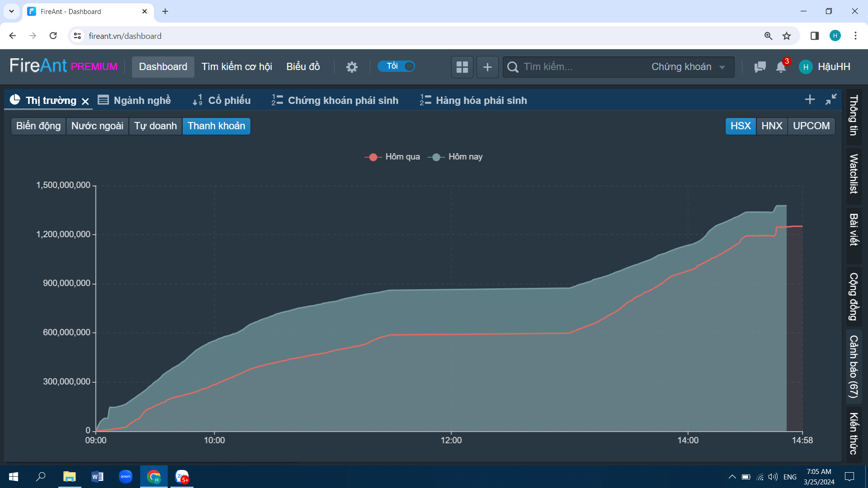
Task: Open Chứng khoán phái sinh tab
Action: (x=335, y=100)
